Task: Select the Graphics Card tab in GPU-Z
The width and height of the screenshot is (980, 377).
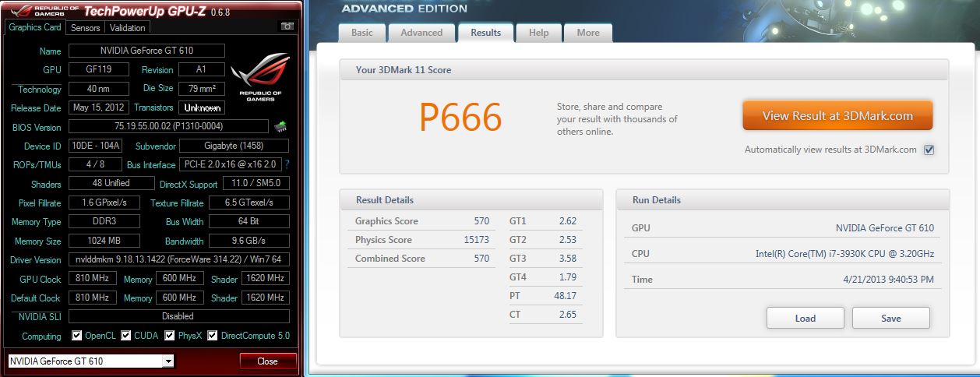Action: [x=35, y=27]
